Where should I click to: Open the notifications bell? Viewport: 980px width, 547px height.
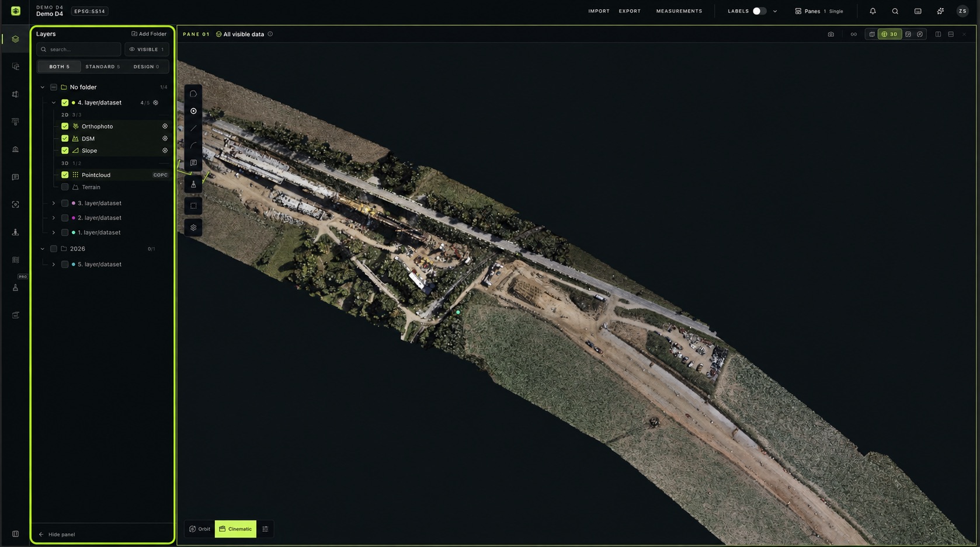click(873, 11)
